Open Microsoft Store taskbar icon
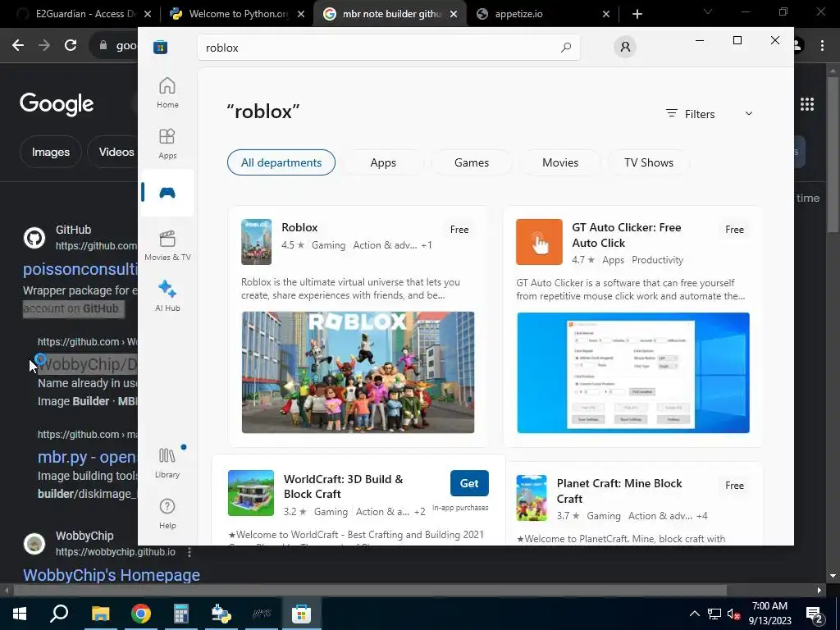The image size is (840, 630). coord(302,614)
